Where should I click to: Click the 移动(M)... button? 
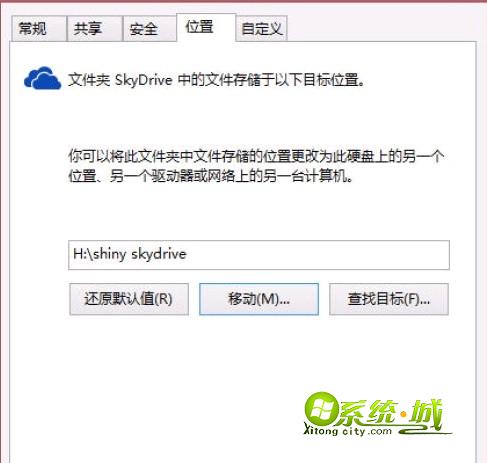click(259, 299)
